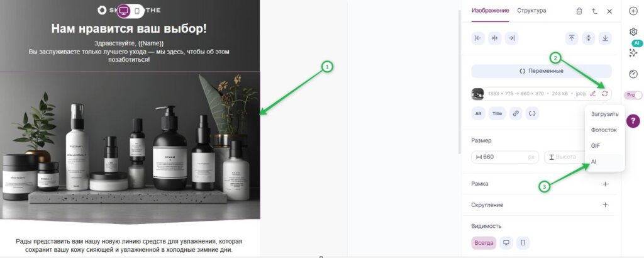Open AI assistant sparkle icon

click(633, 53)
